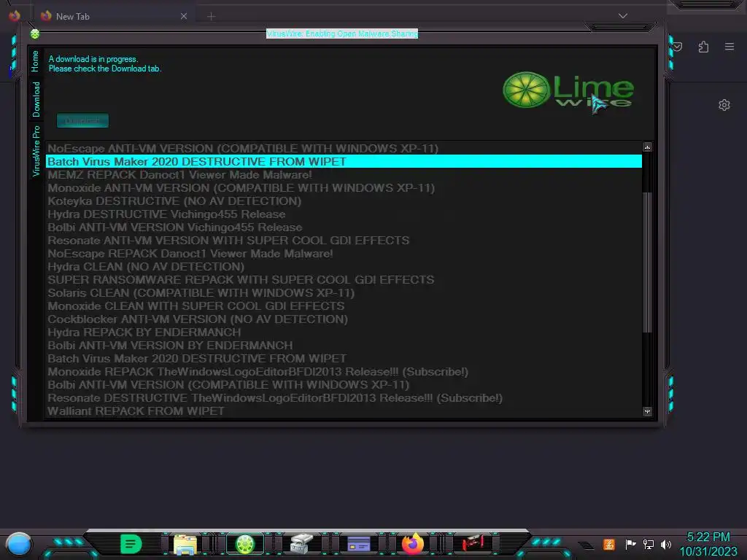Close the New Tab browser tab
Screen dimensions: 747x560
(184, 16)
